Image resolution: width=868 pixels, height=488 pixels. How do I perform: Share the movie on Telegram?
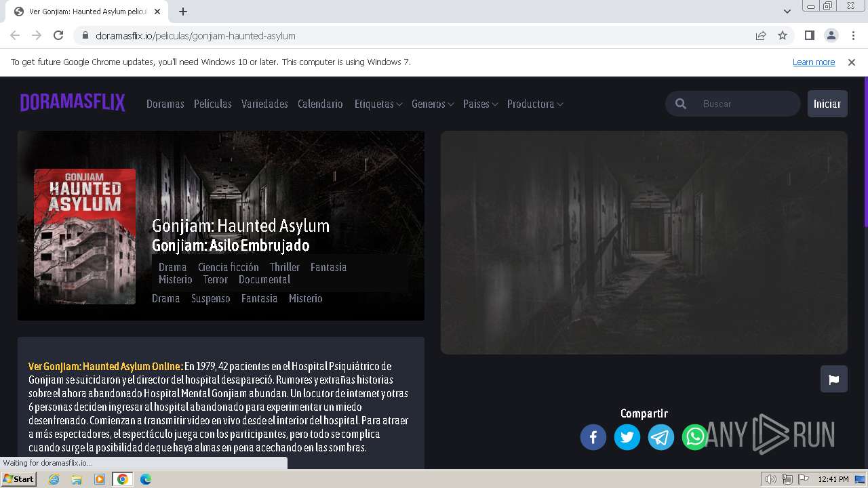click(x=661, y=437)
